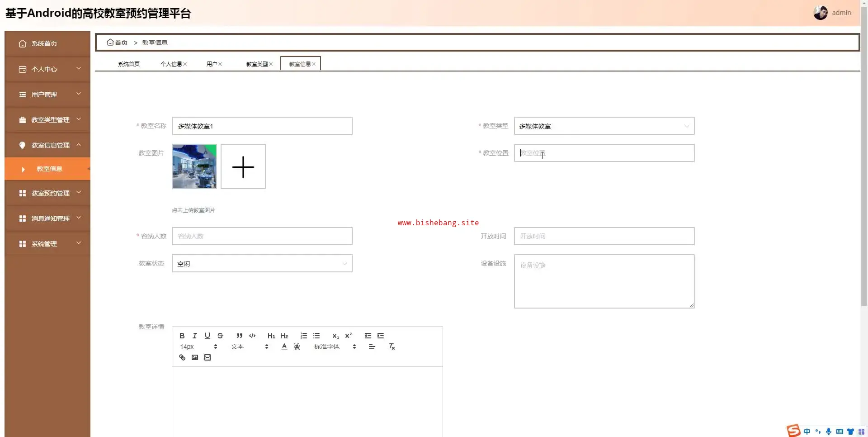This screenshot has width=868, height=437.
Task: Open the 标准字体 font family dropdown
Action: click(335, 347)
